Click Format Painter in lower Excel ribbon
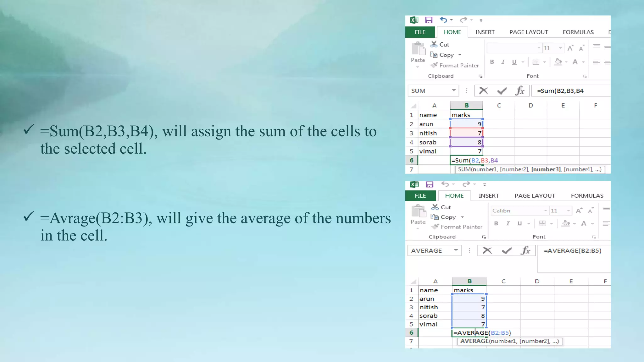 pyautogui.click(x=457, y=227)
